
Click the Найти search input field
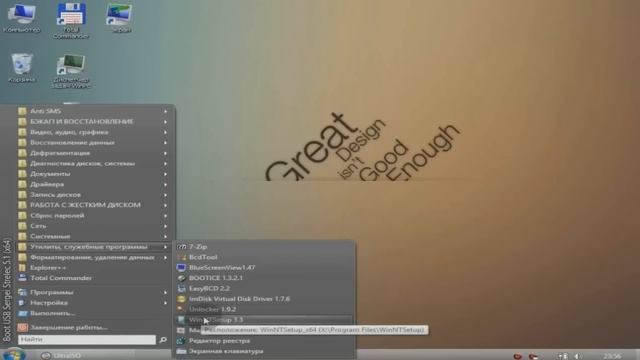point(87,340)
